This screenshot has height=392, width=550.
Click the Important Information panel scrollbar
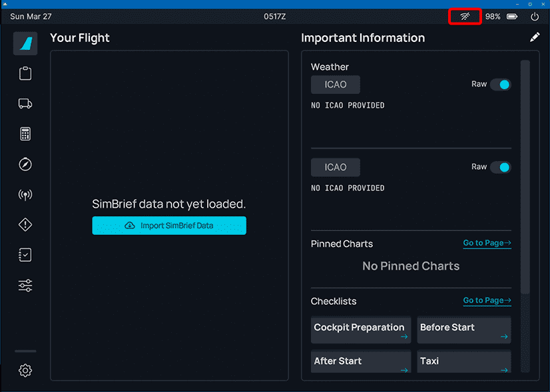pyautogui.click(x=525, y=176)
